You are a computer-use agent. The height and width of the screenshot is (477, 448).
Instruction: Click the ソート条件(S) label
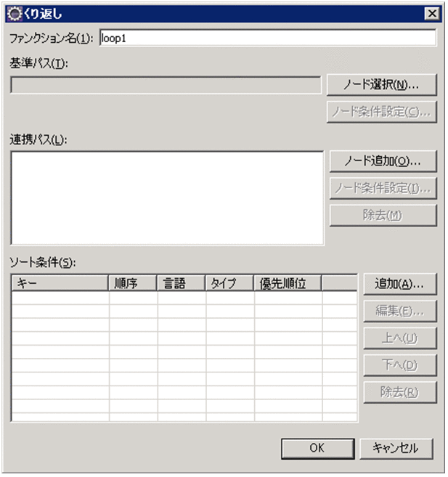point(43,262)
